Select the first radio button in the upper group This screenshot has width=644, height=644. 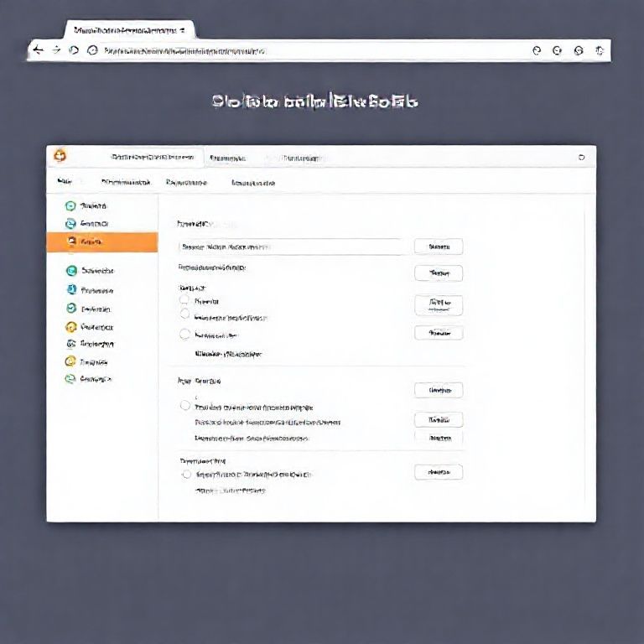coord(185,299)
